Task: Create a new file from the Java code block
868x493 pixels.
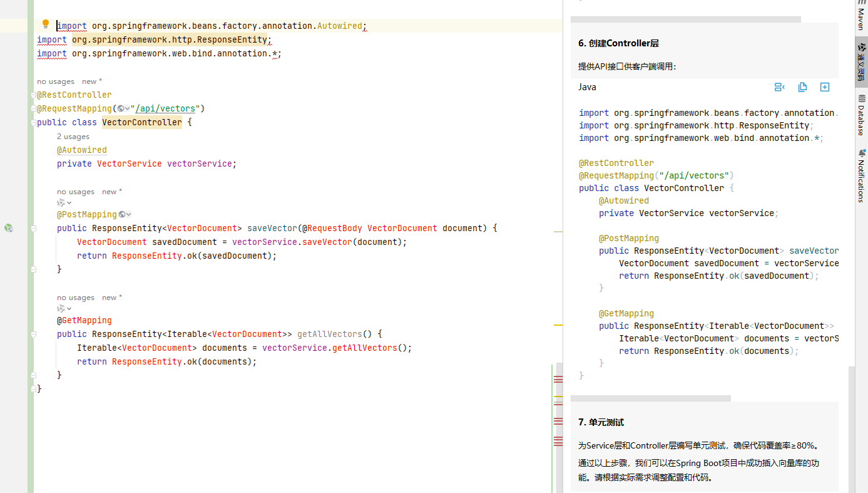Action: (825, 87)
